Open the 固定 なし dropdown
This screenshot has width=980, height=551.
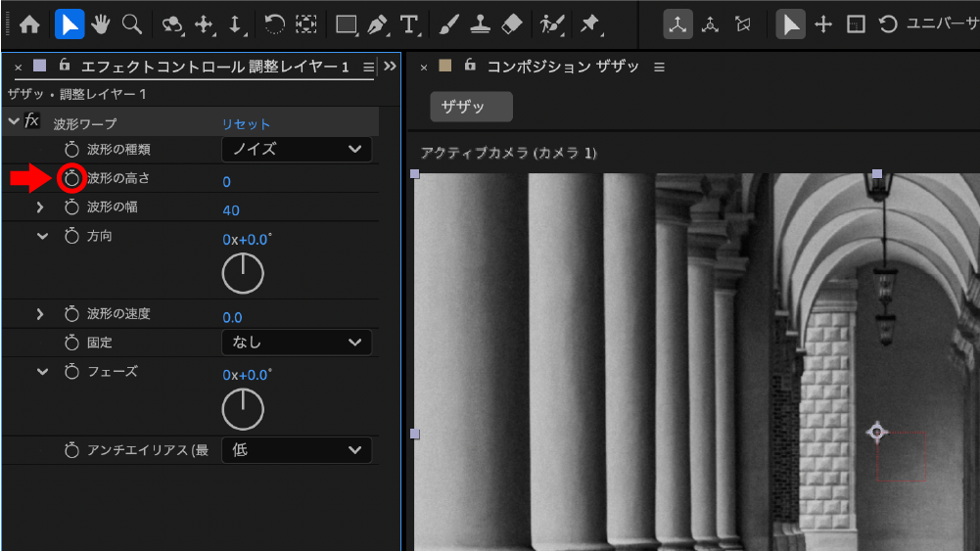click(x=297, y=343)
